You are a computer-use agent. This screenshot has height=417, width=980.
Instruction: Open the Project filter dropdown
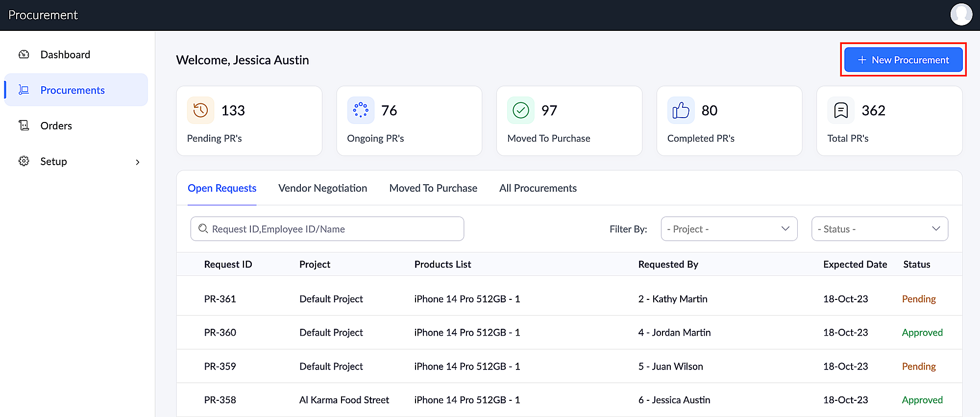pyautogui.click(x=729, y=229)
